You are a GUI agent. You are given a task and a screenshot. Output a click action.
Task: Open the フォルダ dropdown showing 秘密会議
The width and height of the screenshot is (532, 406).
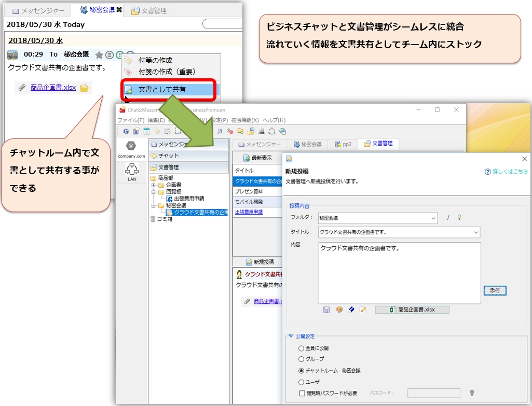click(433, 218)
